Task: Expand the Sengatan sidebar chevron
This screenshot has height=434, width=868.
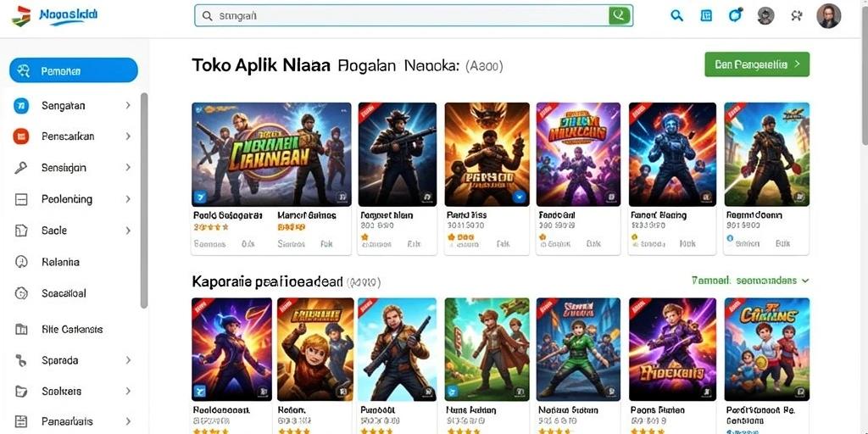Action: point(128,105)
